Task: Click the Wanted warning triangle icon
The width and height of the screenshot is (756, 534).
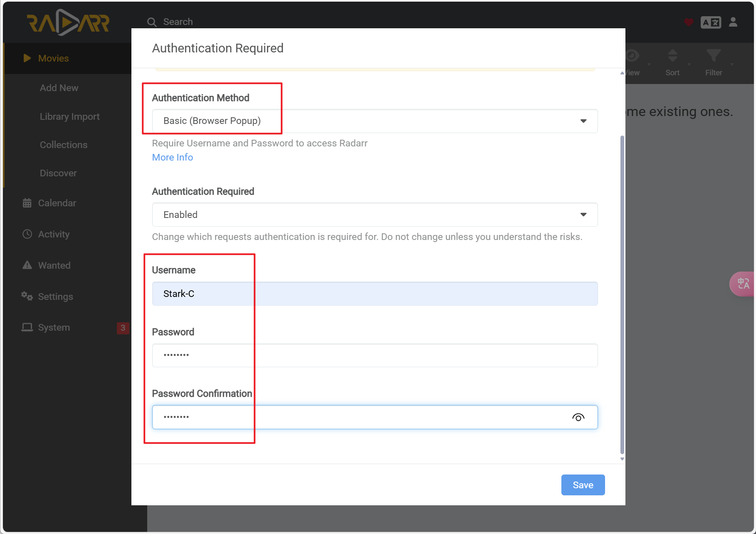Action: (x=27, y=265)
